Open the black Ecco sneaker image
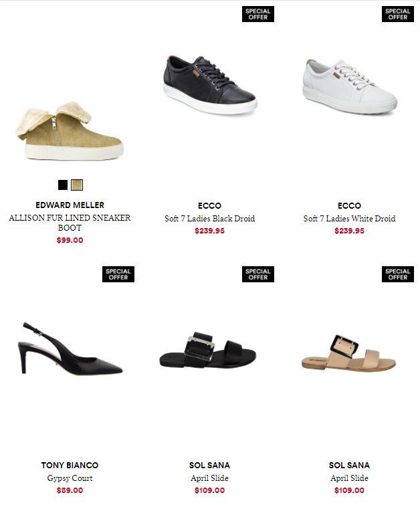This screenshot has height=505, width=420. (x=210, y=85)
